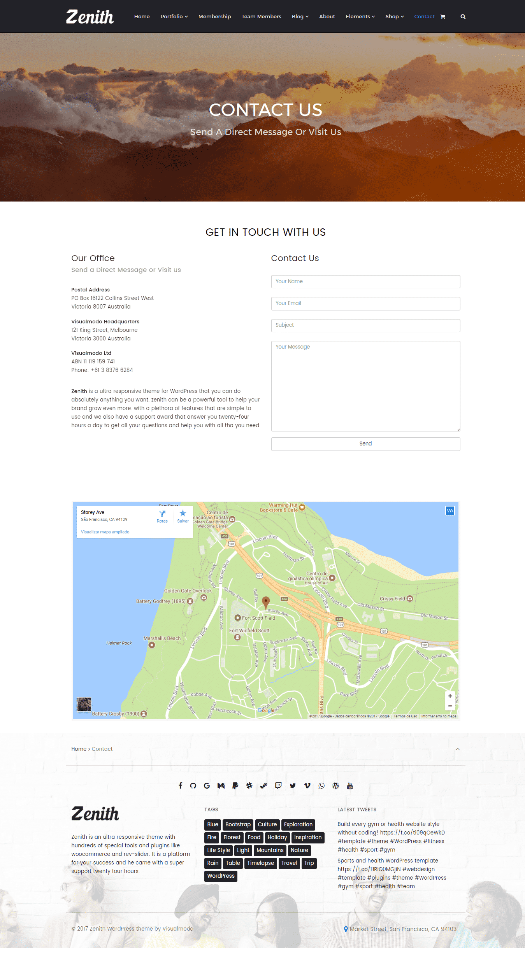Image resolution: width=525 pixels, height=980 pixels.
Task: Toggle the map layers icon top right
Action: click(x=450, y=511)
